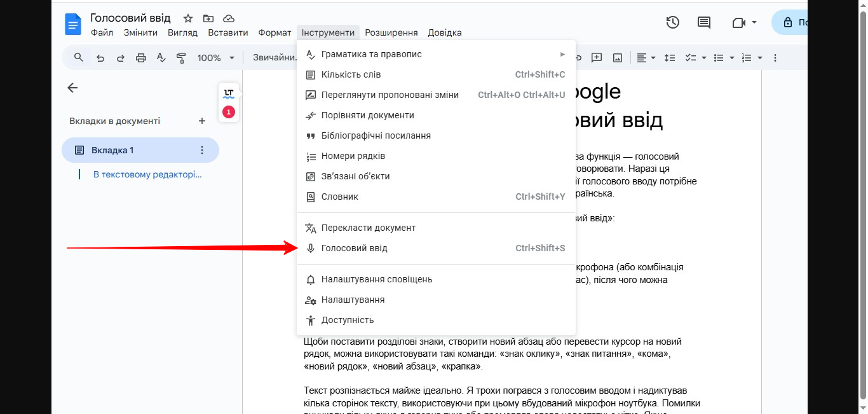The width and height of the screenshot is (868, 414).
Task: Insert a checklist
Action: click(691, 58)
